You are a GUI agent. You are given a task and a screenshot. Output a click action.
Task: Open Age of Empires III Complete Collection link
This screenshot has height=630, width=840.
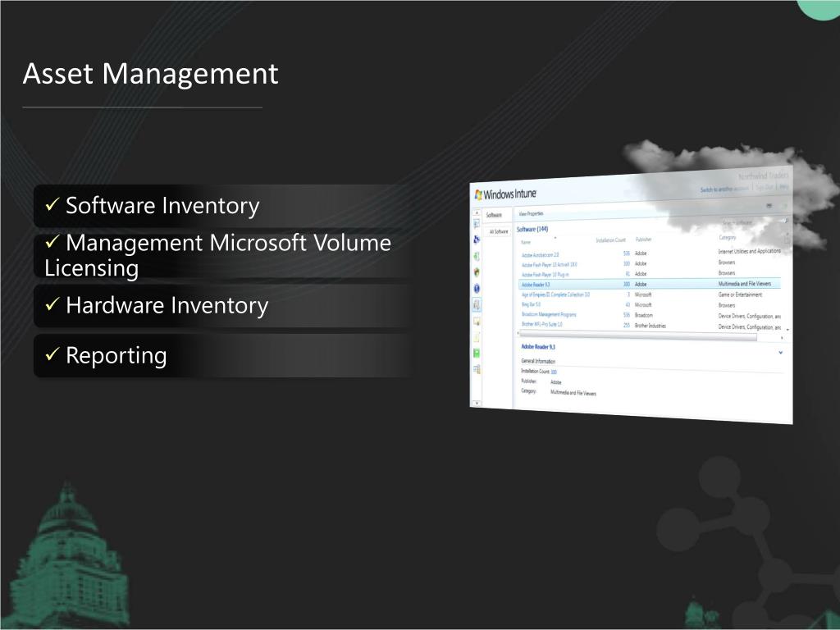555,294
